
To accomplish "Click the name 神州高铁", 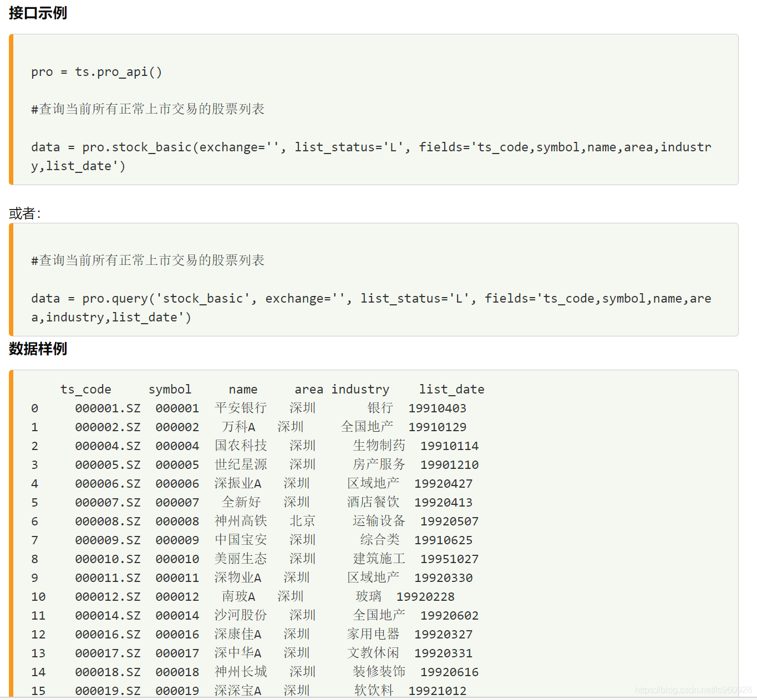I will tap(241, 522).
